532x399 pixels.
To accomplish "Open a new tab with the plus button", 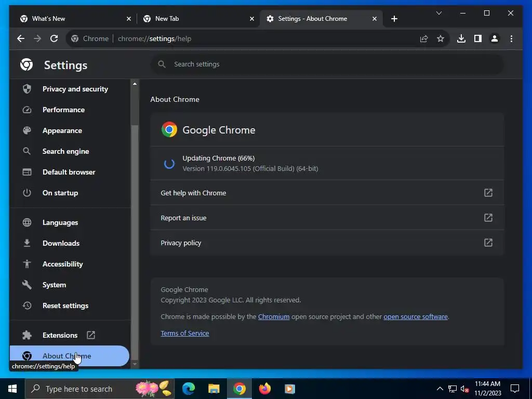I will [394, 19].
